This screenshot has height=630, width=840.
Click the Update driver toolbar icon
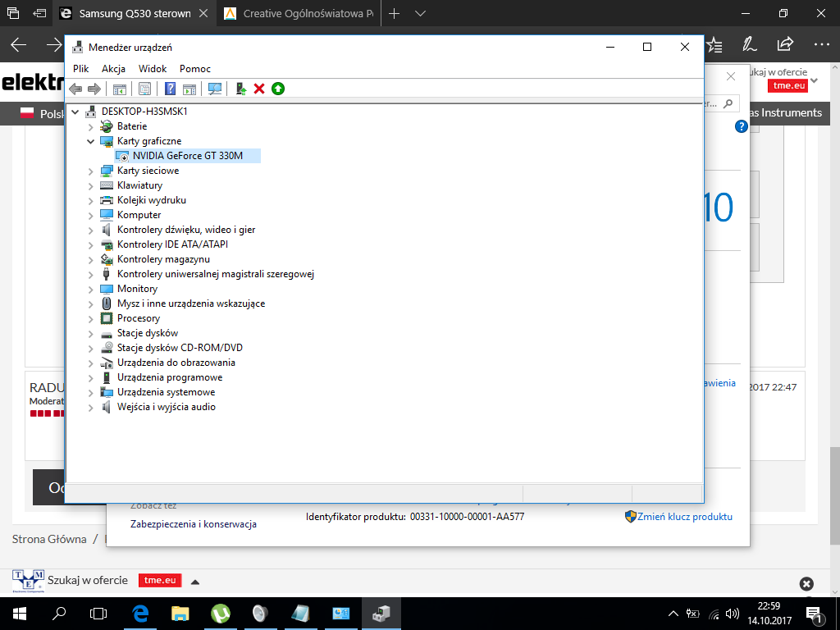241,89
